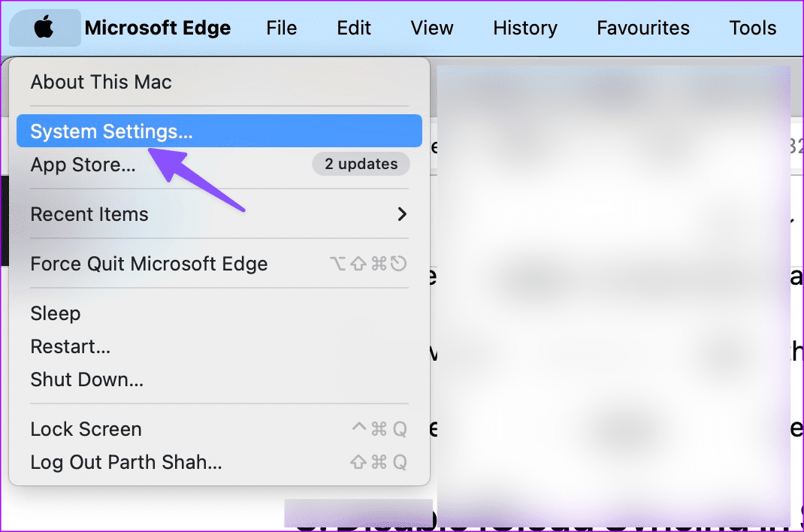Open the App Store
Image resolution: width=804 pixels, height=532 pixels.
pyautogui.click(x=83, y=165)
